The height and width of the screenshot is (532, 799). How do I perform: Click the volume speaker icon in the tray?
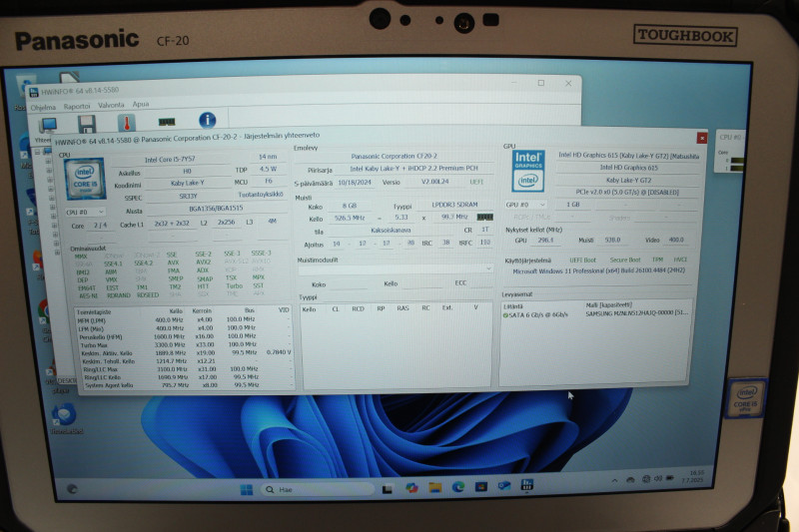click(x=658, y=478)
